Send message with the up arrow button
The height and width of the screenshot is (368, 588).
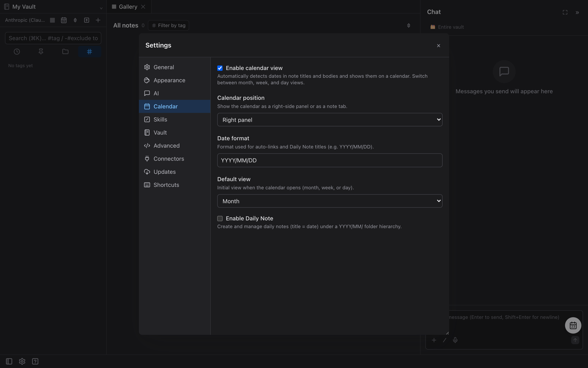(575, 340)
